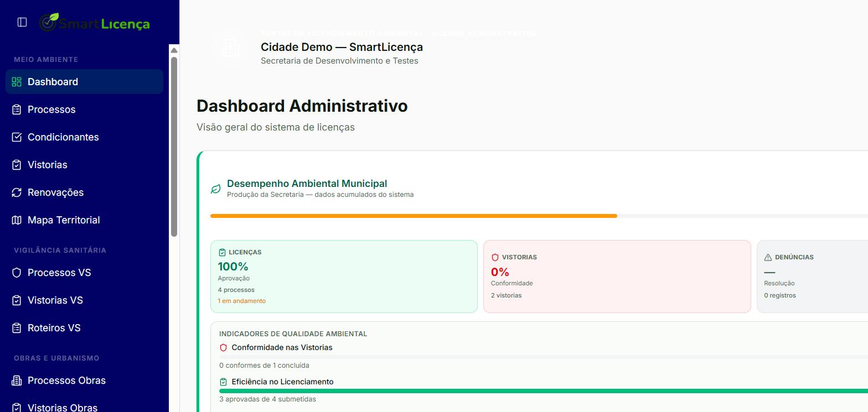Click the Processos clipboard icon
The height and width of the screenshot is (412, 868).
(x=17, y=109)
